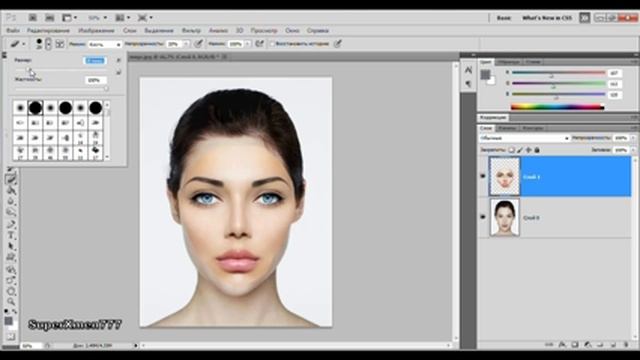Delete the selected layer with trash icon

click(626, 345)
